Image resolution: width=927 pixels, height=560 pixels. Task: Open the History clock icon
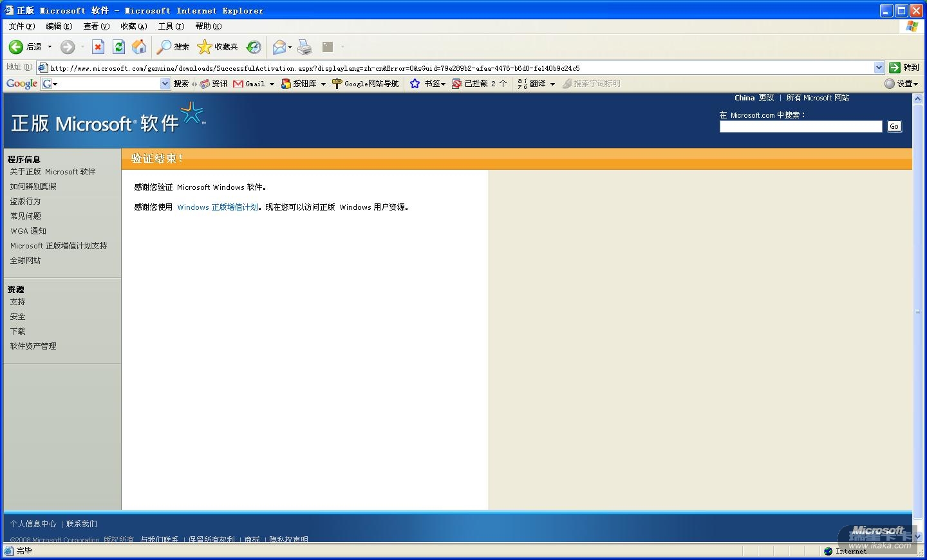tap(254, 47)
